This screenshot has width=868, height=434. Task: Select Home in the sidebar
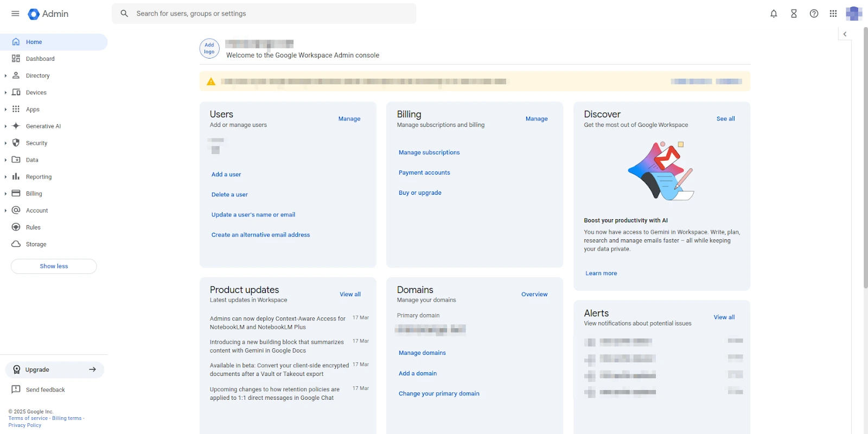[x=54, y=42]
